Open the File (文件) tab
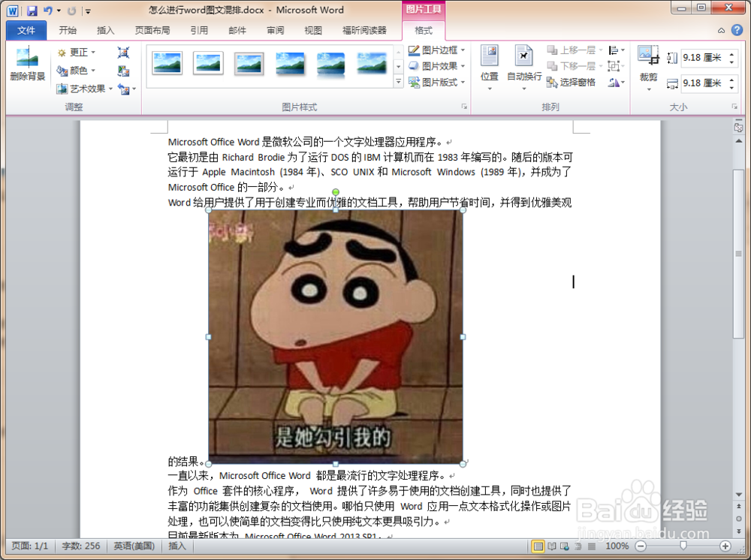The image size is (751, 560). pos(26,30)
